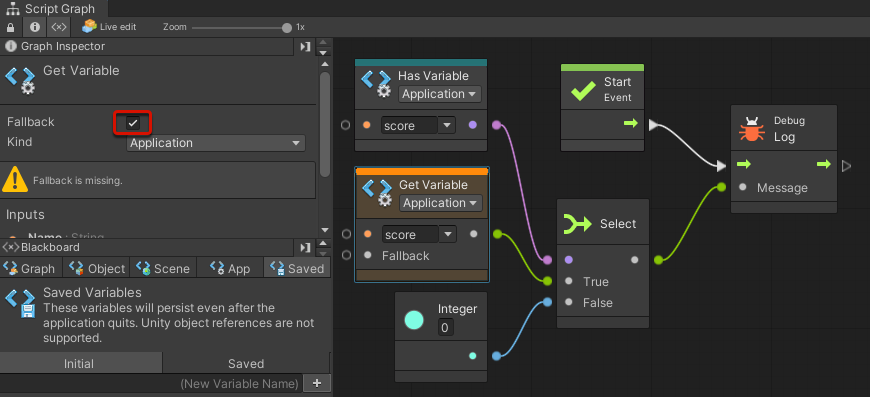Click the New Variable Name field
The height and width of the screenshot is (397, 870).
point(151,384)
